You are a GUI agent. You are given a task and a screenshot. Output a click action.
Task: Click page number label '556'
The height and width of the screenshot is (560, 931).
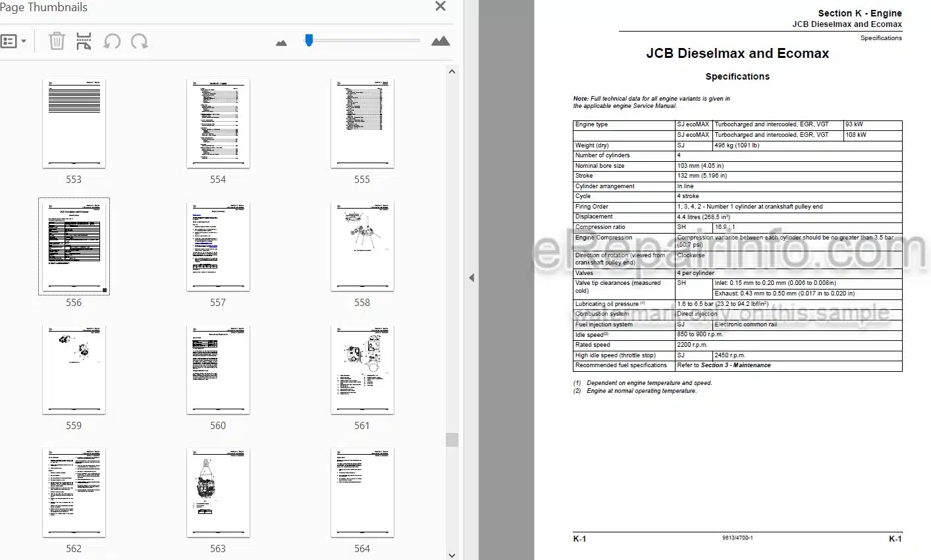coord(74,303)
